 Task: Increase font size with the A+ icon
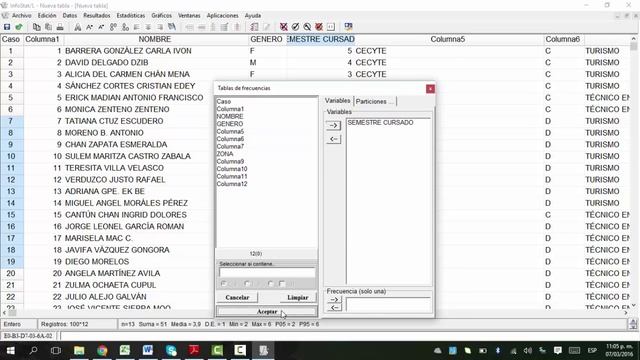click(89, 27)
